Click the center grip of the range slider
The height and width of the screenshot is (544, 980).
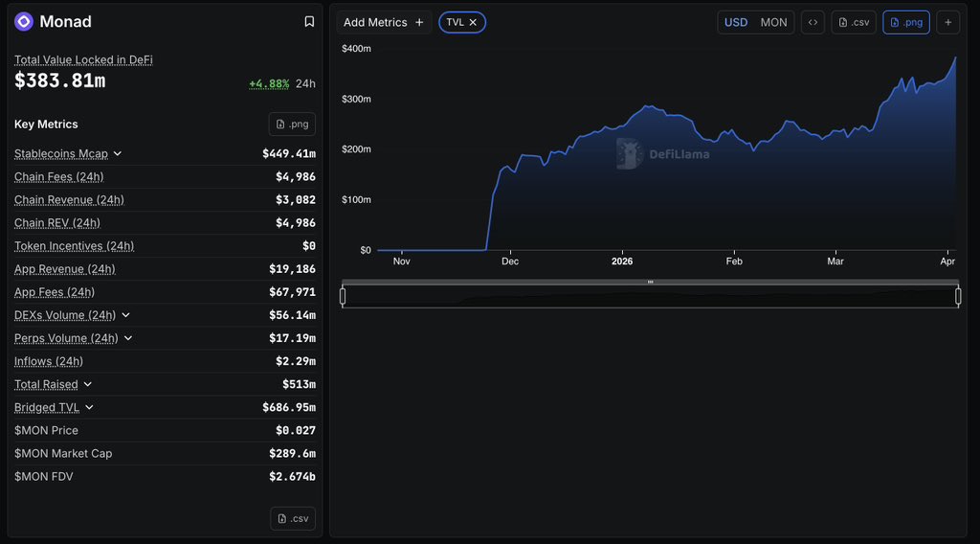(x=650, y=282)
